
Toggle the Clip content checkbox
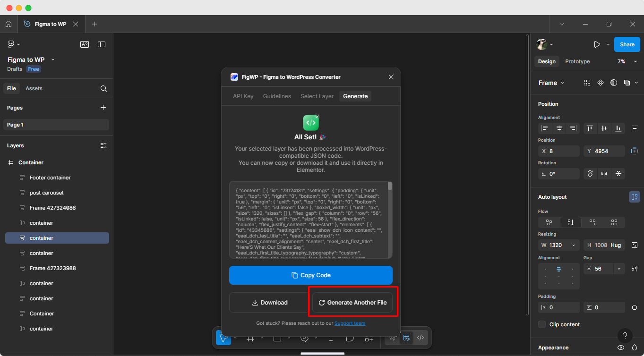point(541,324)
